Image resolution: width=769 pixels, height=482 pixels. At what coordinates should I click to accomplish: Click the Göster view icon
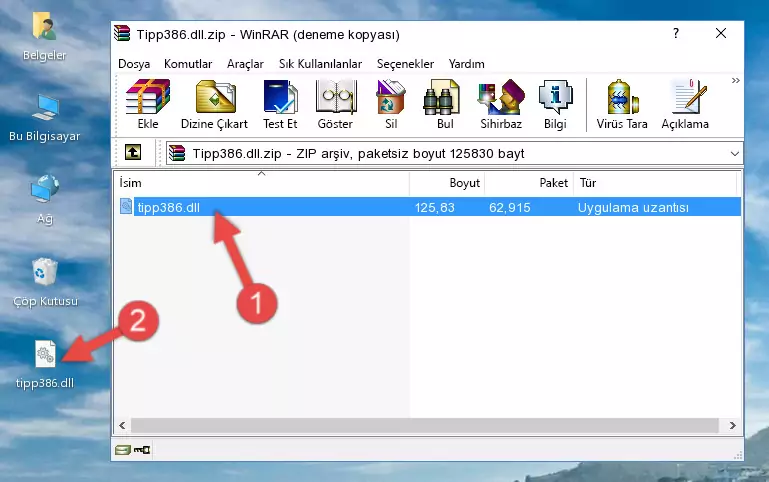click(335, 104)
